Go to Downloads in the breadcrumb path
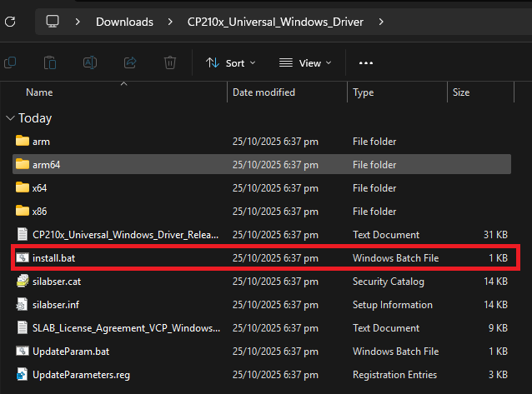Screen dimensions: 532x394 click(124, 22)
